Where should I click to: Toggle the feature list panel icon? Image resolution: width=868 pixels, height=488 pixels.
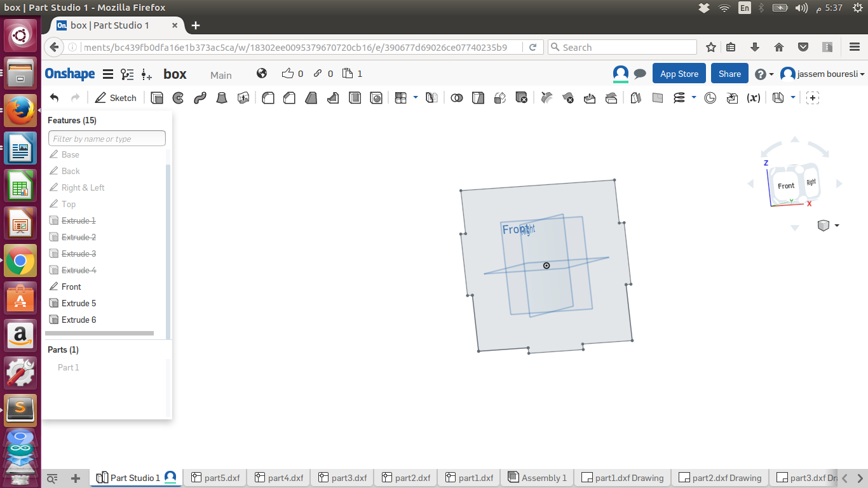tap(127, 74)
